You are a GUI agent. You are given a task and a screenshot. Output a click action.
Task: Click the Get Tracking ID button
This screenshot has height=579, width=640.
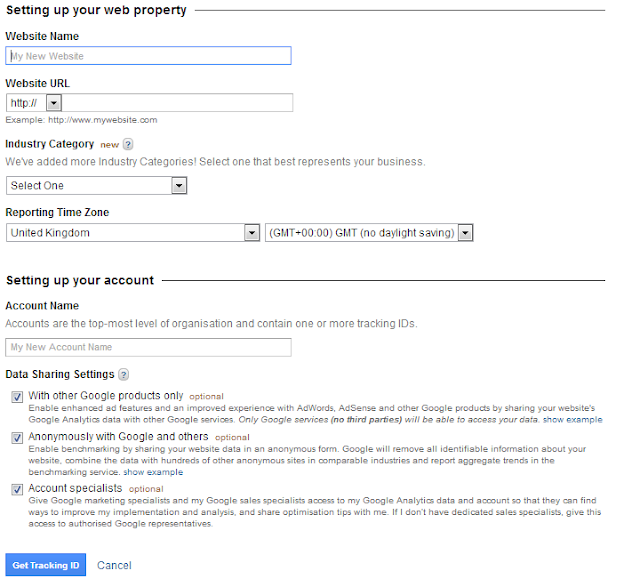(45, 565)
